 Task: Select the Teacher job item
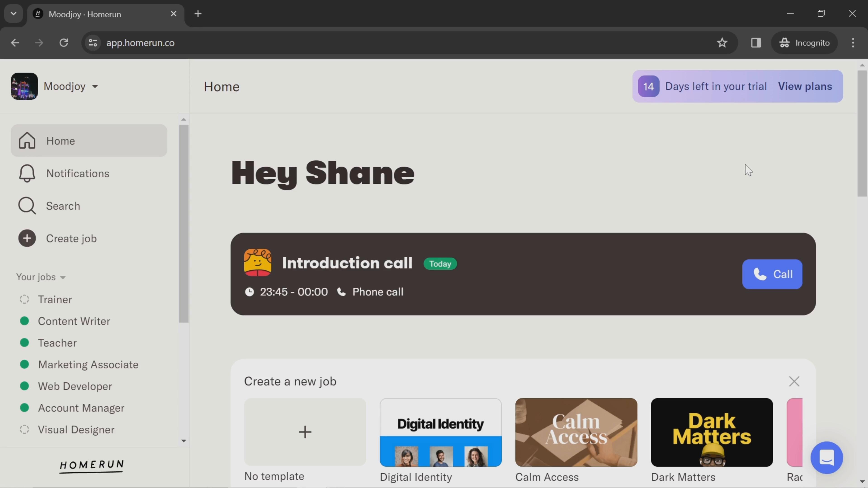point(57,343)
